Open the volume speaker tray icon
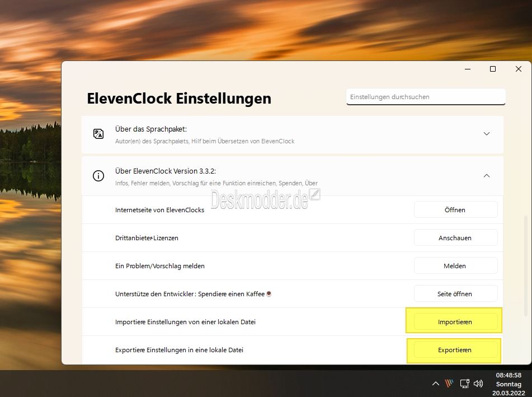Image resolution: width=532 pixels, height=397 pixels. click(478, 384)
